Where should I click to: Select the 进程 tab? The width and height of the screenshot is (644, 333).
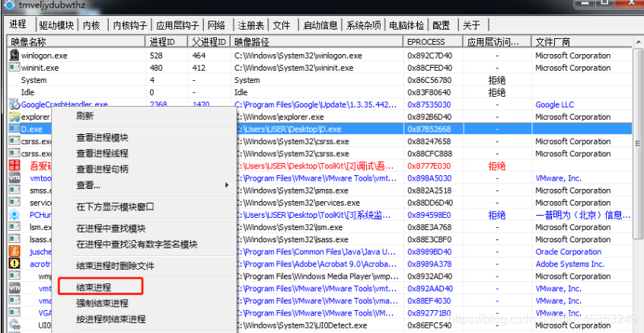coord(18,24)
